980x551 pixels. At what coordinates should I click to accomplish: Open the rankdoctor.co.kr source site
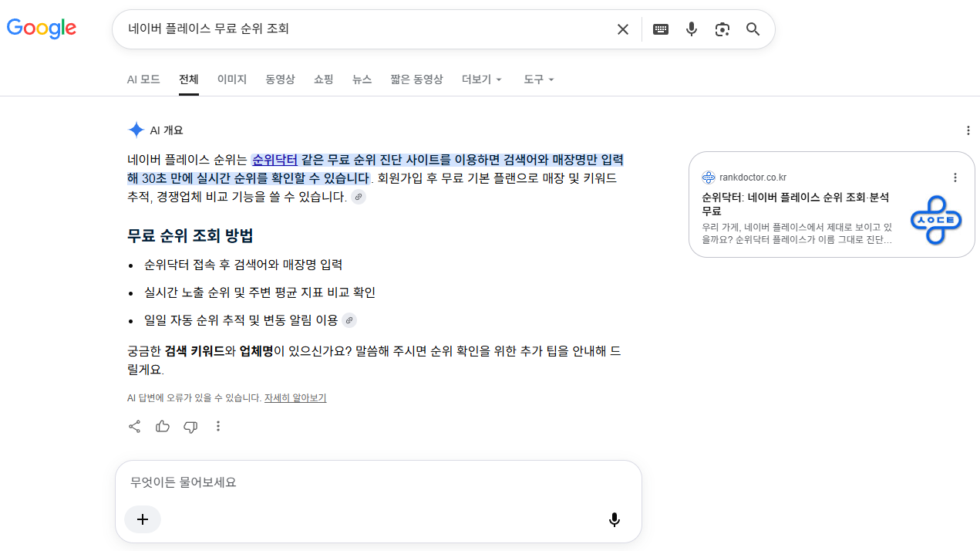(x=753, y=177)
